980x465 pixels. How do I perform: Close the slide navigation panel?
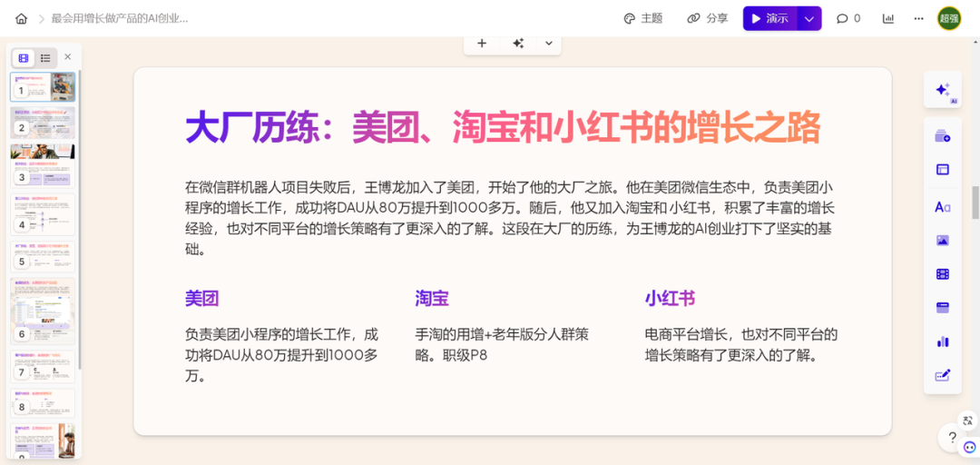point(67,57)
